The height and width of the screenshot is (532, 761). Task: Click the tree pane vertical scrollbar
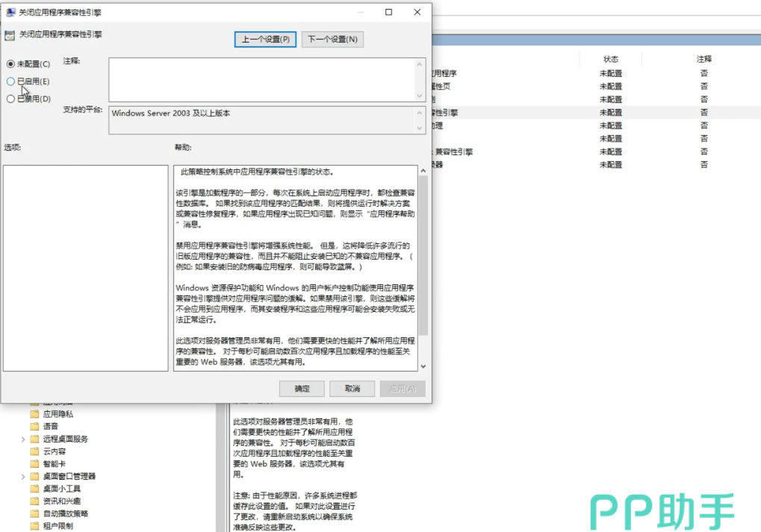coord(221,468)
